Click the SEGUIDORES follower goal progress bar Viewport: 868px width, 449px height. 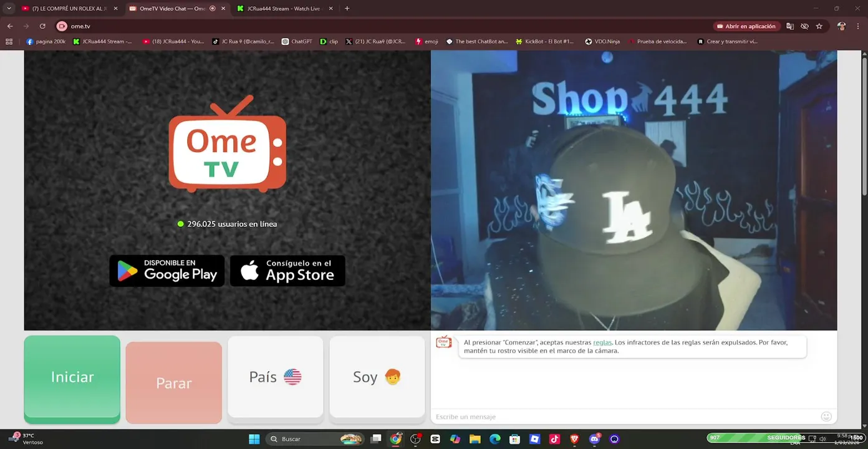[x=786, y=438]
